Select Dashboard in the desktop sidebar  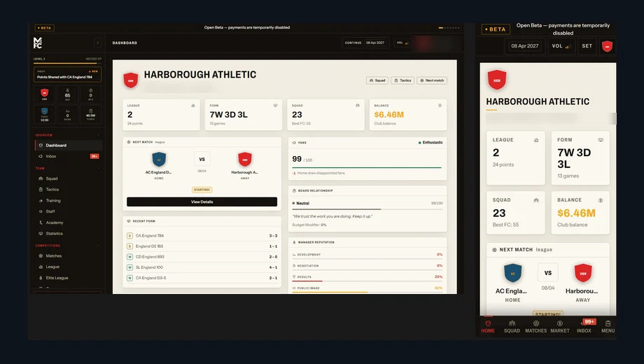[x=69, y=145]
